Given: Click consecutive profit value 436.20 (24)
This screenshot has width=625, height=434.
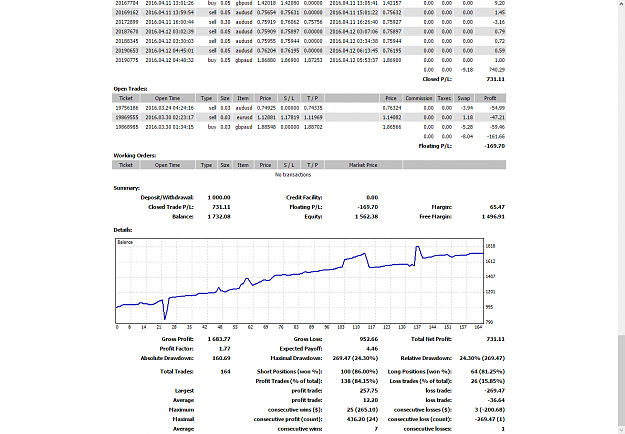Looking at the screenshot, I should (x=359, y=419).
